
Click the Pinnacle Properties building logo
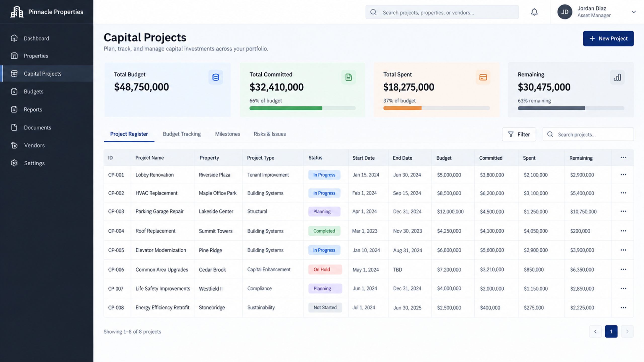[17, 12]
